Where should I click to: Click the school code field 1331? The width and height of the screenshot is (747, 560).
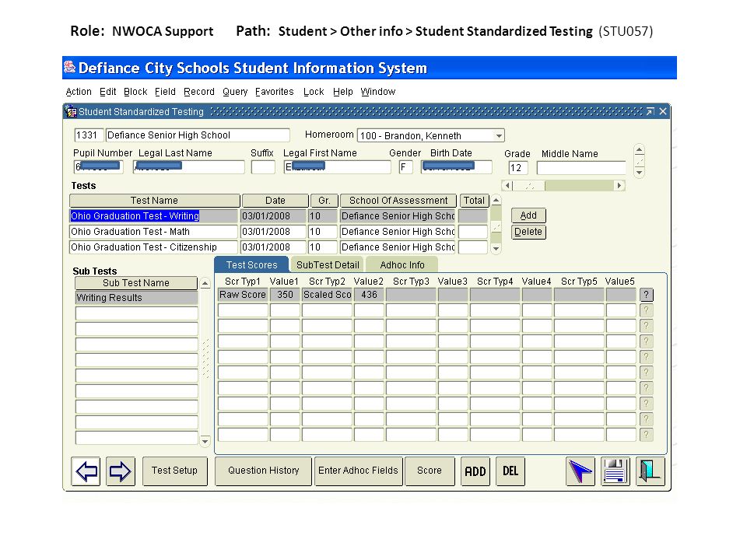(89, 135)
